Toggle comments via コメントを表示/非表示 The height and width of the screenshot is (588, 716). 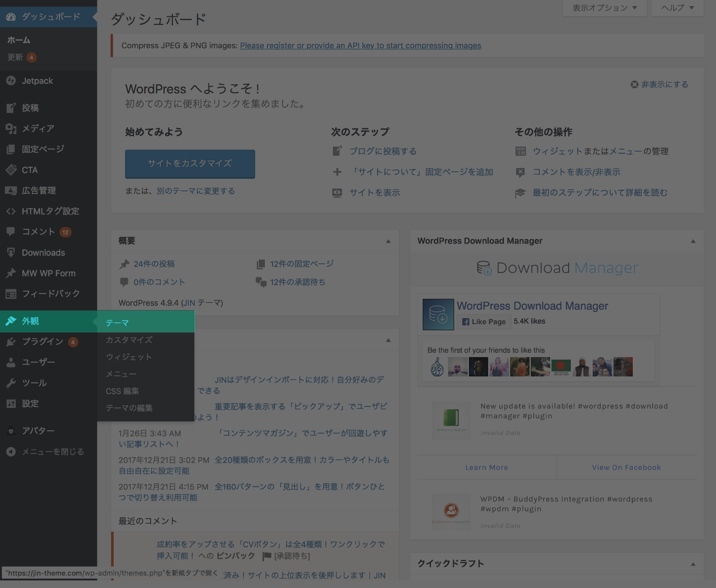pos(576,172)
